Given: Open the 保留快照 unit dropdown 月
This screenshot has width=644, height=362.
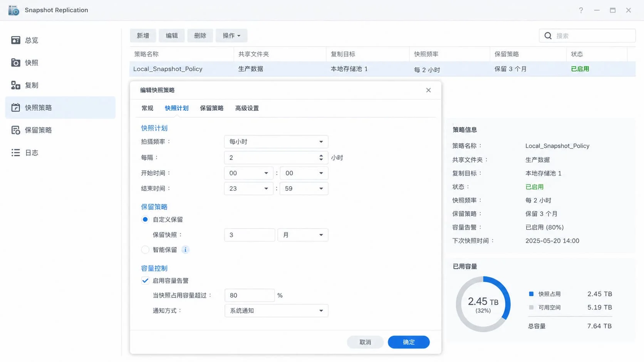Looking at the screenshot, I should click(x=303, y=235).
